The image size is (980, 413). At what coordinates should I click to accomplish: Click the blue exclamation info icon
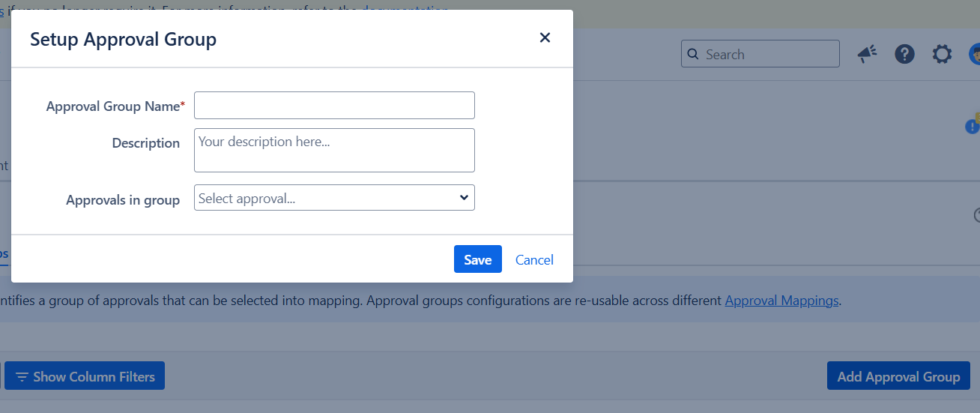(972, 127)
